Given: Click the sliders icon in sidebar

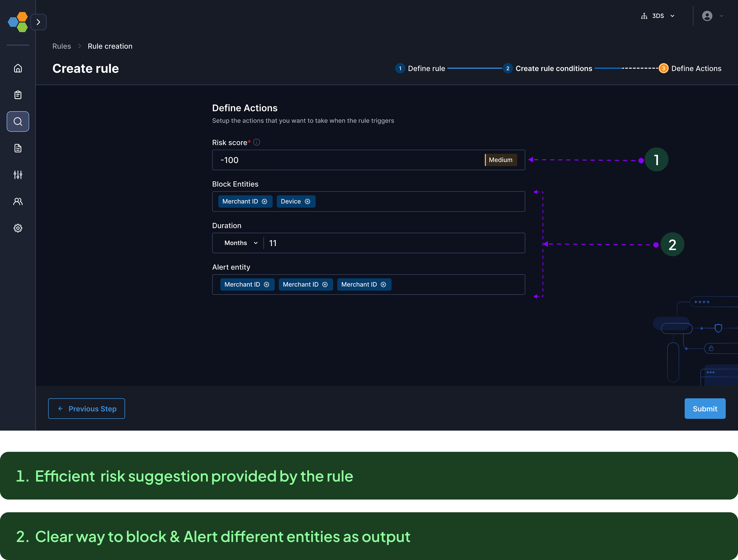Looking at the screenshot, I should point(18,175).
